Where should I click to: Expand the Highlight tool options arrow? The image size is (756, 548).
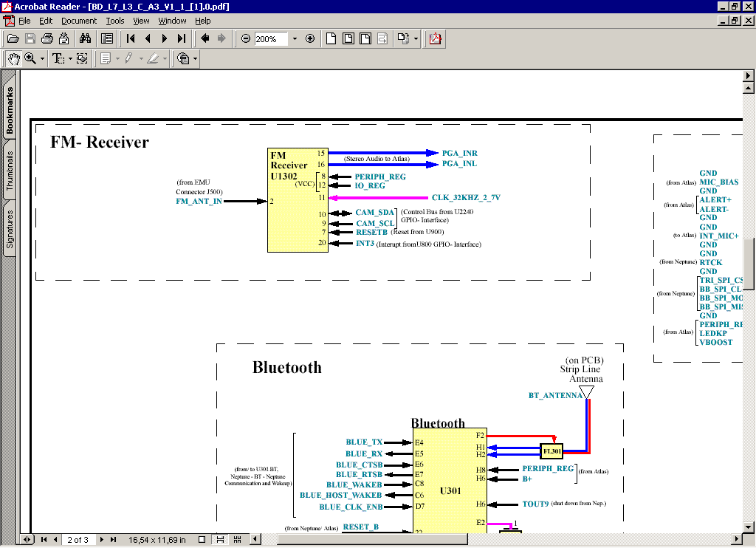165,59
